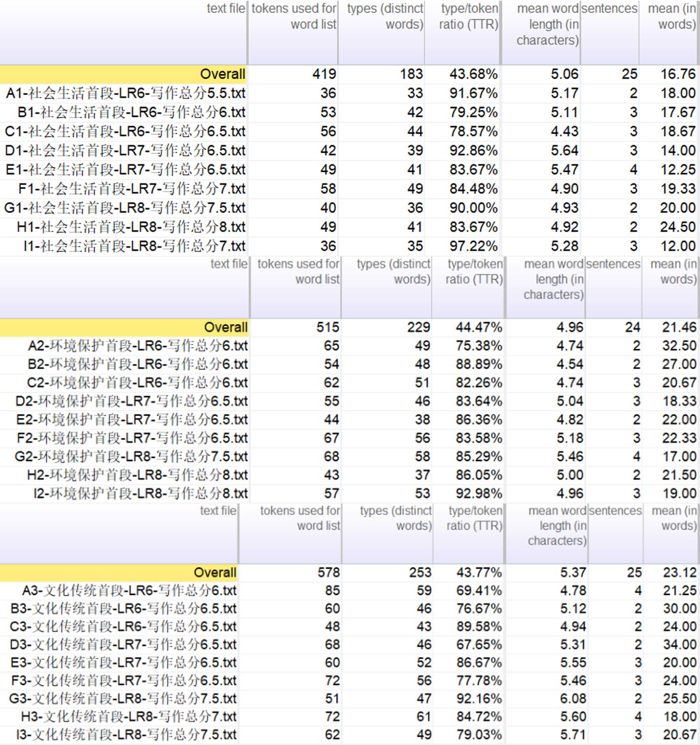
Task: Click the 515 overall tokens cell
Action: tap(327, 327)
